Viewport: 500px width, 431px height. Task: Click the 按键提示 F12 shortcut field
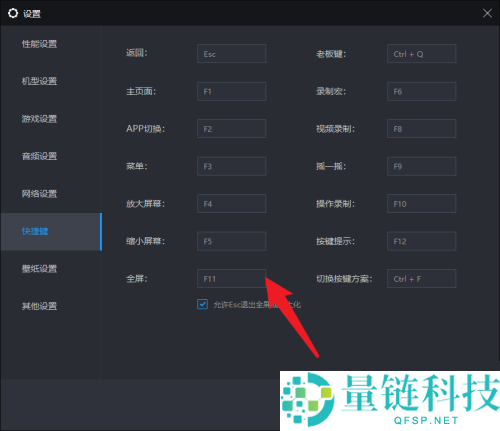point(422,241)
